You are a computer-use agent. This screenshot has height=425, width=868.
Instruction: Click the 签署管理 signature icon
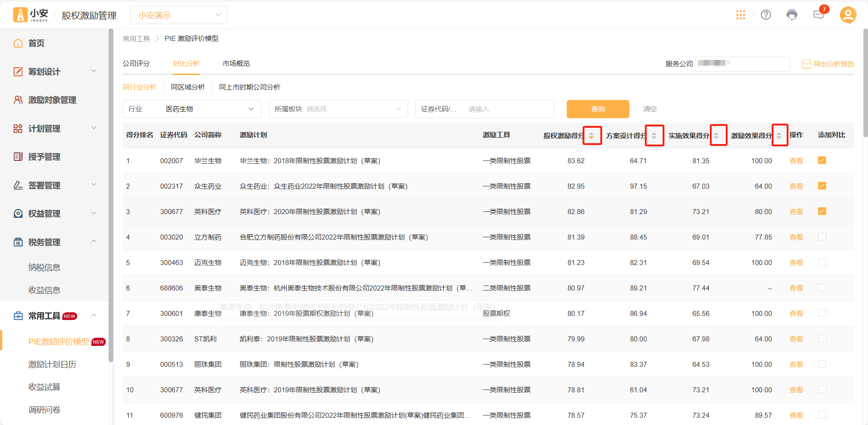click(x=18, y=185)
